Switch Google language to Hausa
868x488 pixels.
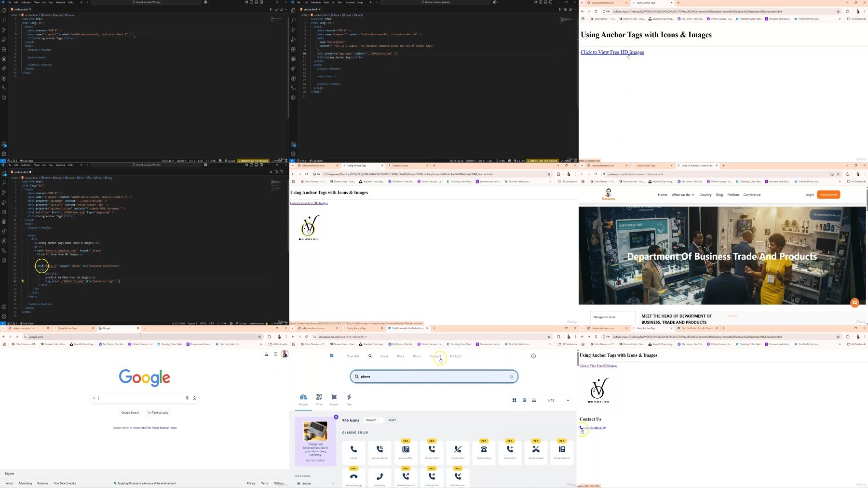coord(136,428)
